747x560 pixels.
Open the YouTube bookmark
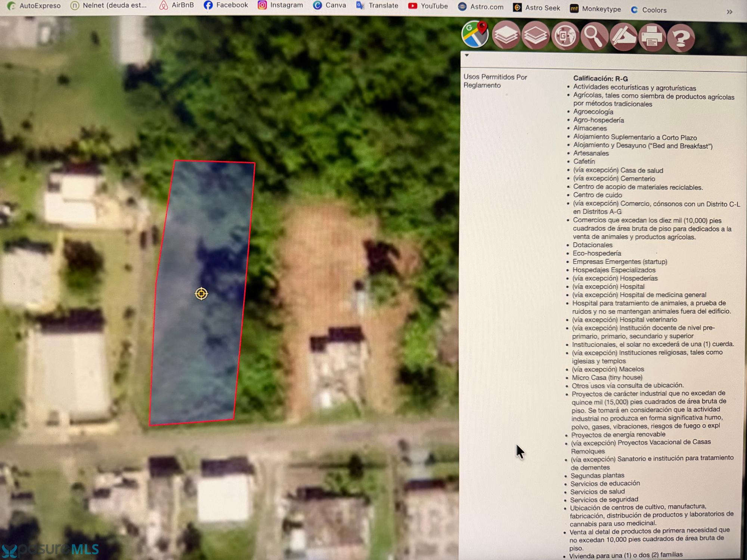pos(428,6)
